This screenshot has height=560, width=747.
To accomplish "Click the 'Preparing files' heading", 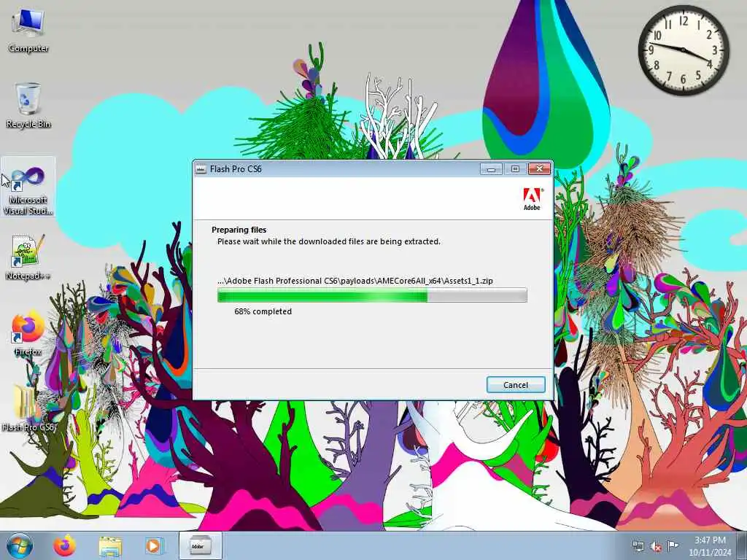I will (x=239, y=230).
